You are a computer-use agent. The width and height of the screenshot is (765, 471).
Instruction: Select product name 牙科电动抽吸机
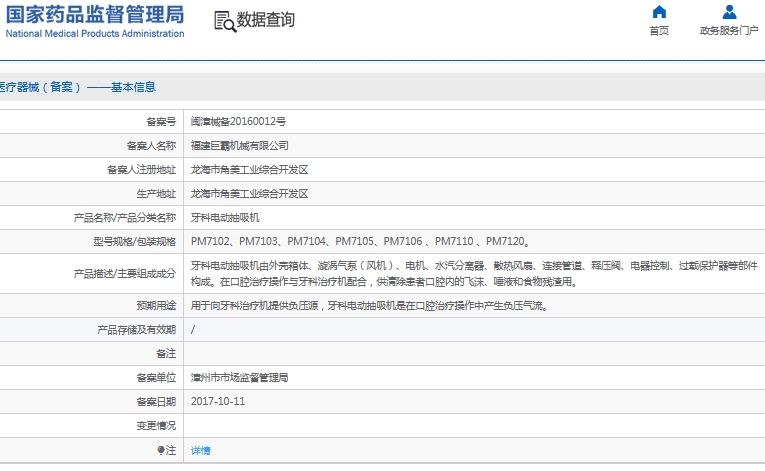[x=225, y=218]
